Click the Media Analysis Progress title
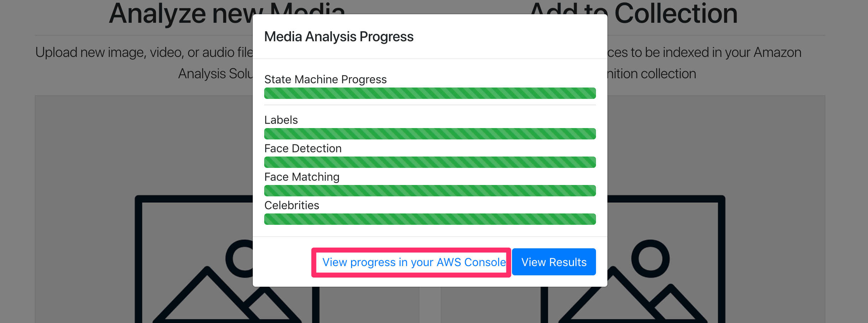Viewport: 868px width, 323px height. pos(339,37)
